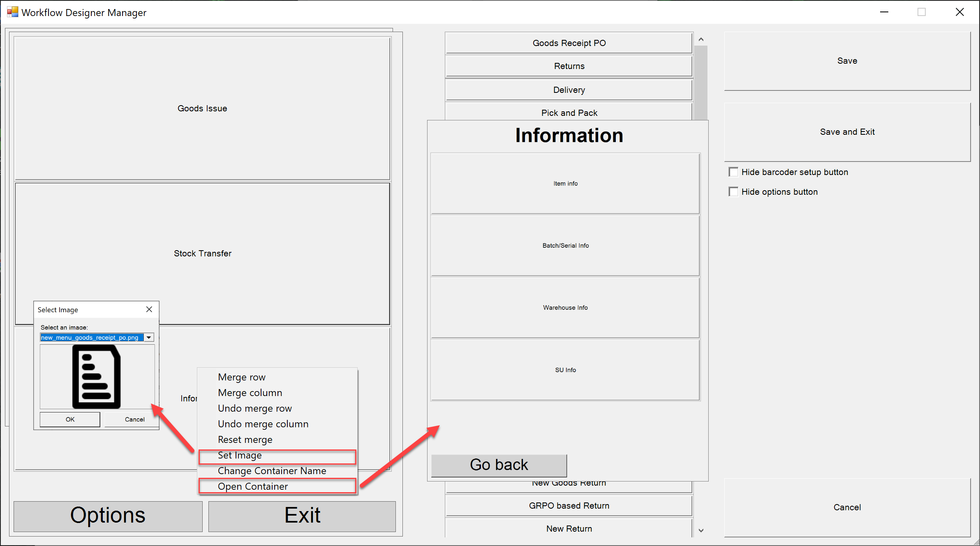
Task: Enable Hide barcoder setup button checkbox
Action: pos(733,172)
